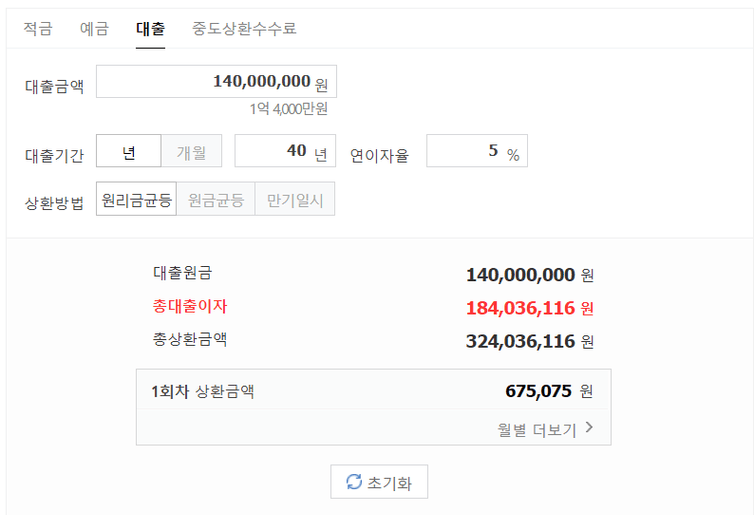The height and width of the screenshot is (515, 754).
Task: Switch to the 예금 tab
Action: [94, 28]
